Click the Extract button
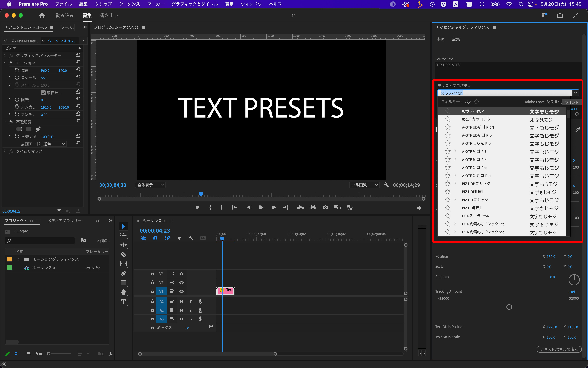Image resolution: width=588 pixels, height=368 pixels. click(313, 207)
